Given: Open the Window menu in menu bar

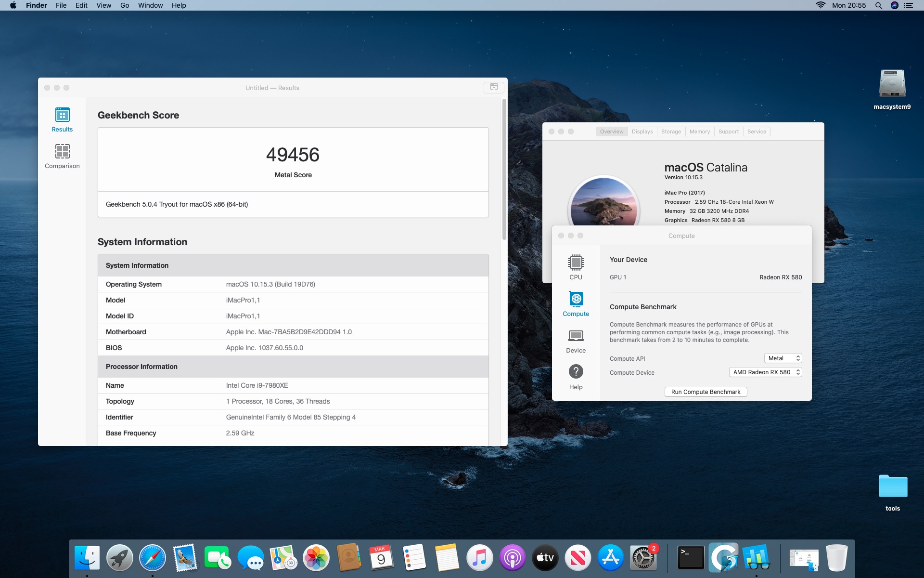Looking at the screenshot, I should pyautogui.click(x=150, y=5).
